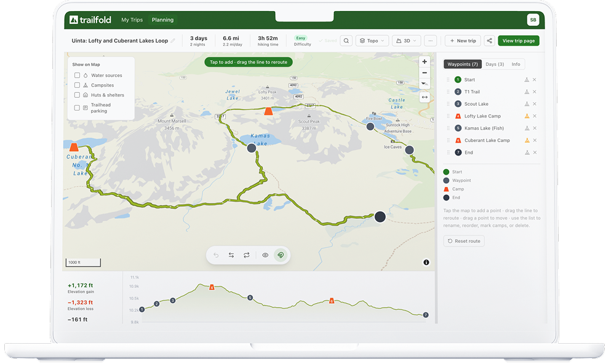Select Scout Lake row drag handle
The width and height of the screenshot is (606, 364).
(448, 104)
